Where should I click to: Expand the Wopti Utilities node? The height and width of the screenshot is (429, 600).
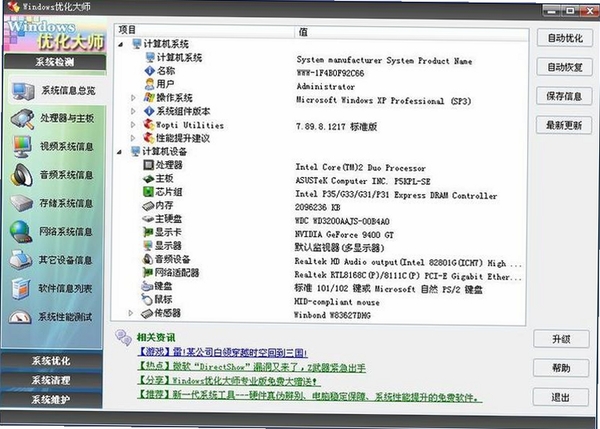click(x=133, y=125)
